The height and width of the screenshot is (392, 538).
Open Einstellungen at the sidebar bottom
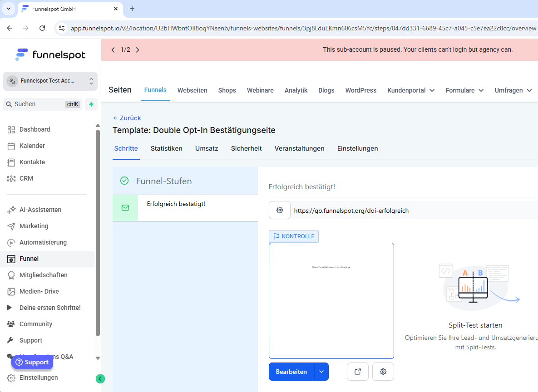tap(39, 377)
